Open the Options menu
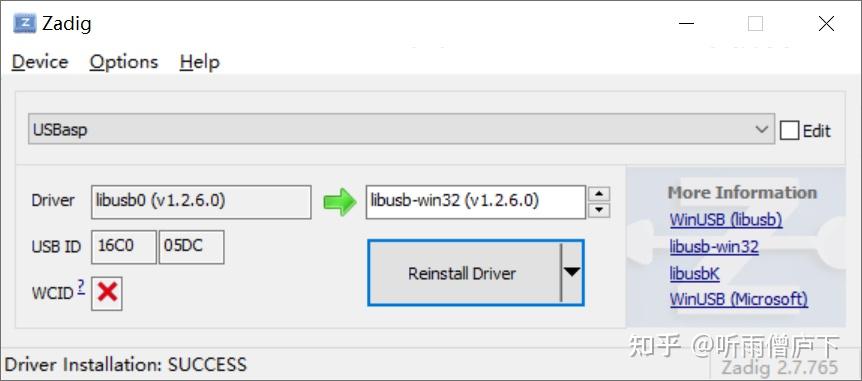 click(124, 62)
